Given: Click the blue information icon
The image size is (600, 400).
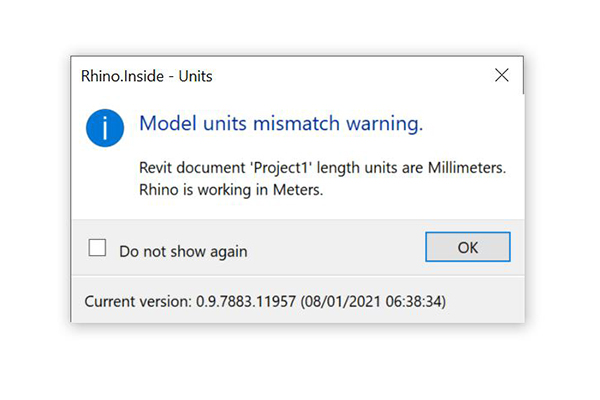Looking at the screenshot, I should (105, 128).
